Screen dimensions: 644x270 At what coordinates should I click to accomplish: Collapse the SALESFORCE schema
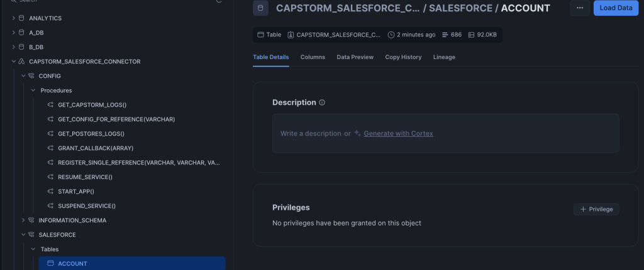pos(23,235)
